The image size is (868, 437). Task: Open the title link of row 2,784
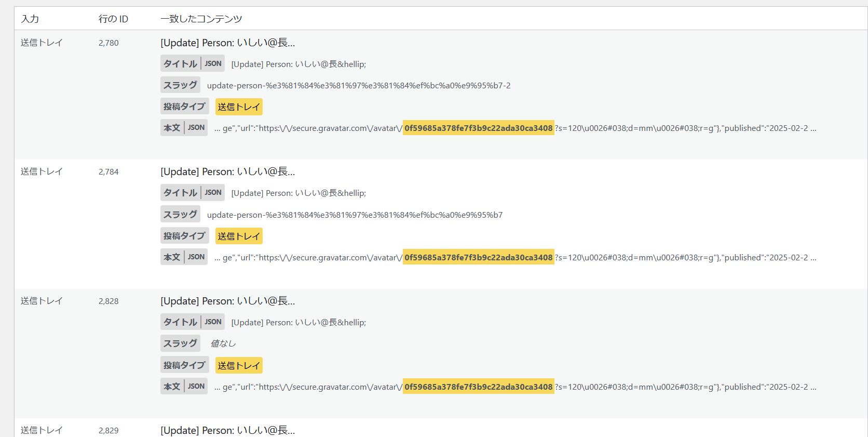pyautogui.click(x=227, y=171)
